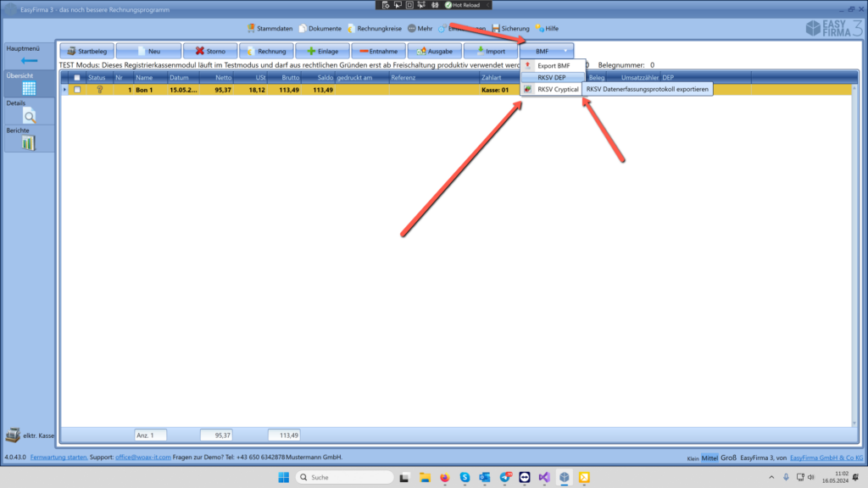Select RKSV Cryptical in the BMF menu
868x488 pixels.
(553, 89)
